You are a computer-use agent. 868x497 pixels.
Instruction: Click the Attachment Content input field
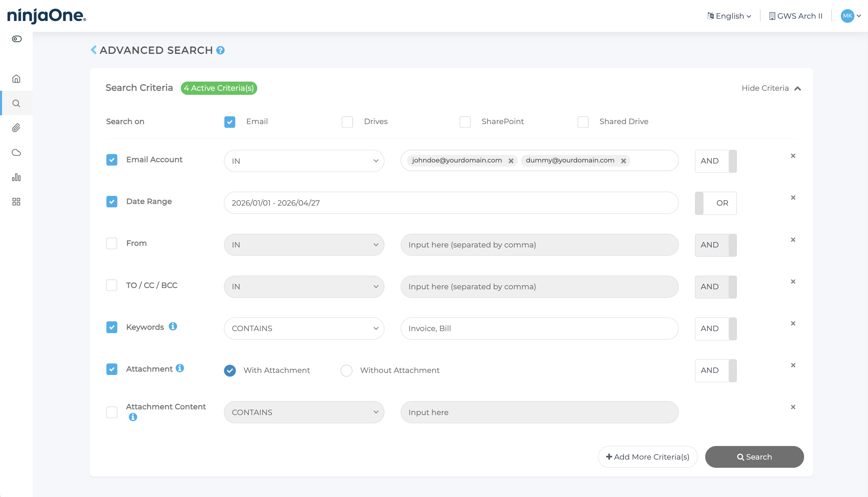[539, 412]
